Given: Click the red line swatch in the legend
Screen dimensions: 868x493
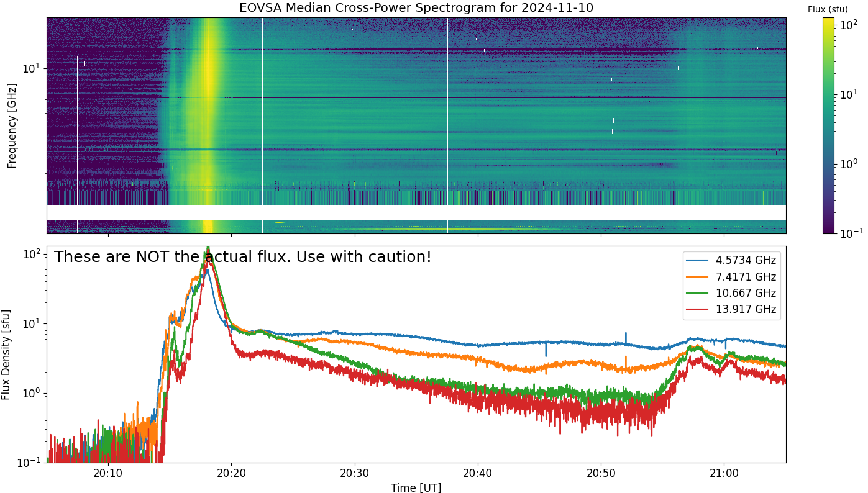Looking at the screenshot, I should click(x=698, y=309).
